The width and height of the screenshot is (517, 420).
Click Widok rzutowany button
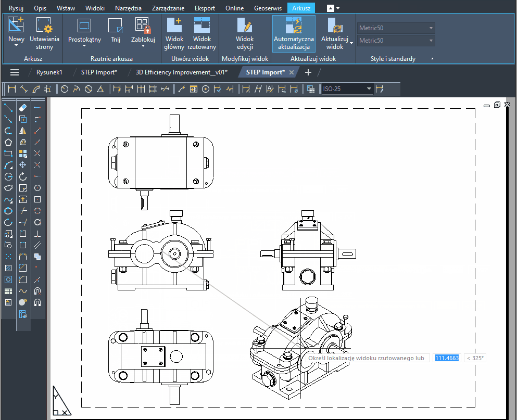[x=201, y=34]
